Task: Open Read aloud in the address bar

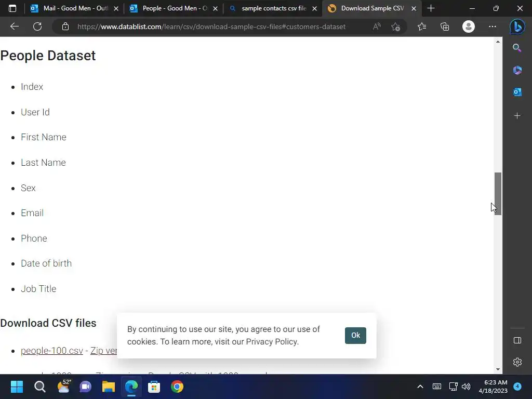Action: click(377, 26)
